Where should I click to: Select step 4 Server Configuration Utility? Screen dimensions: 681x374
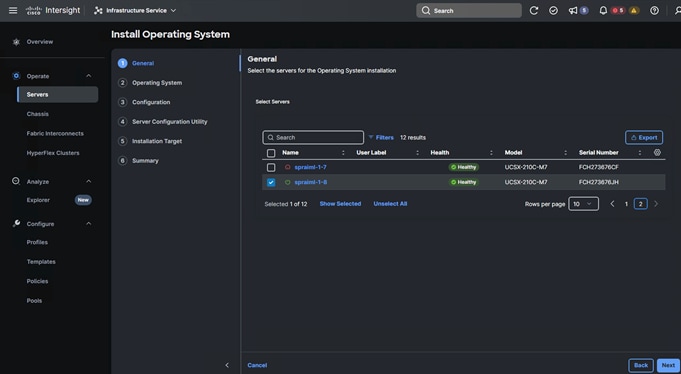(163, 122)
